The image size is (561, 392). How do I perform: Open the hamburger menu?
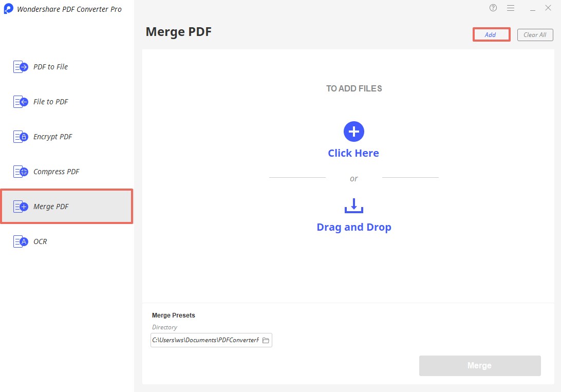pyautogui.click(x=511, y=8)
